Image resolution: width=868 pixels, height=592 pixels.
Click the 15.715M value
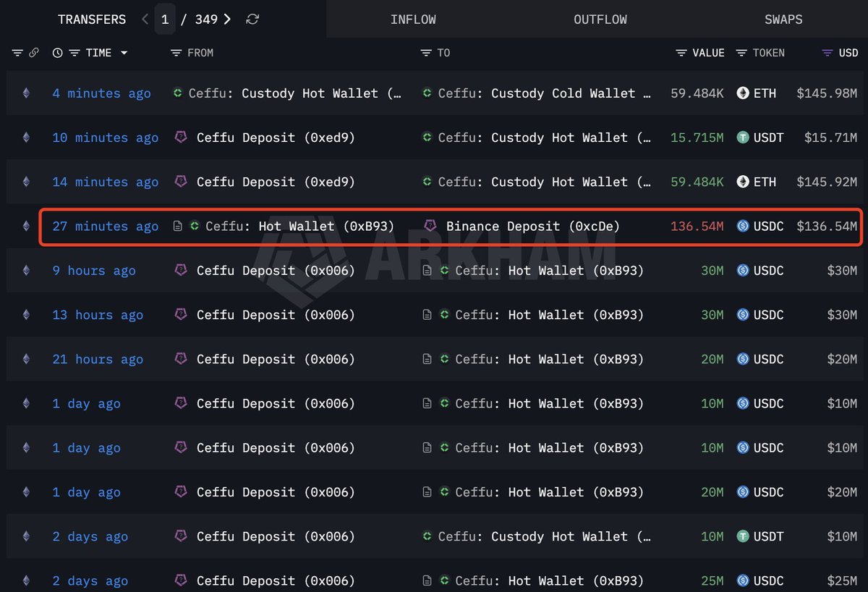click(697, 138)
